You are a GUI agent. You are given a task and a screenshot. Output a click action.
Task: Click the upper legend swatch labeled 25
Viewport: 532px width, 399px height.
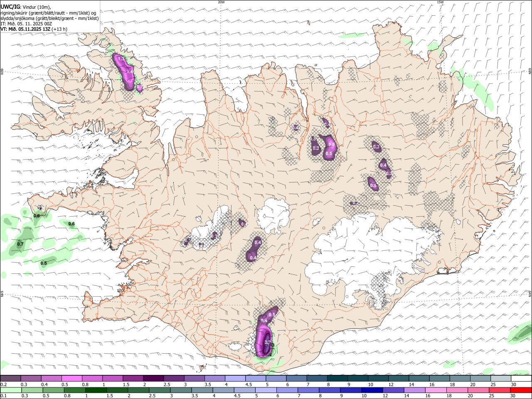pos(501,378)
